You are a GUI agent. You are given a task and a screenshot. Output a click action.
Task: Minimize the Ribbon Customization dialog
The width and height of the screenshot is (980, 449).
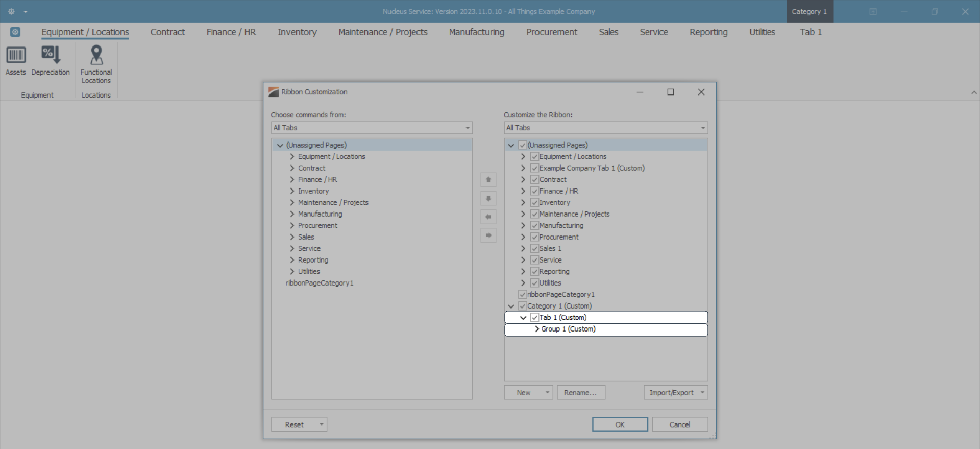tap(640, 92)
